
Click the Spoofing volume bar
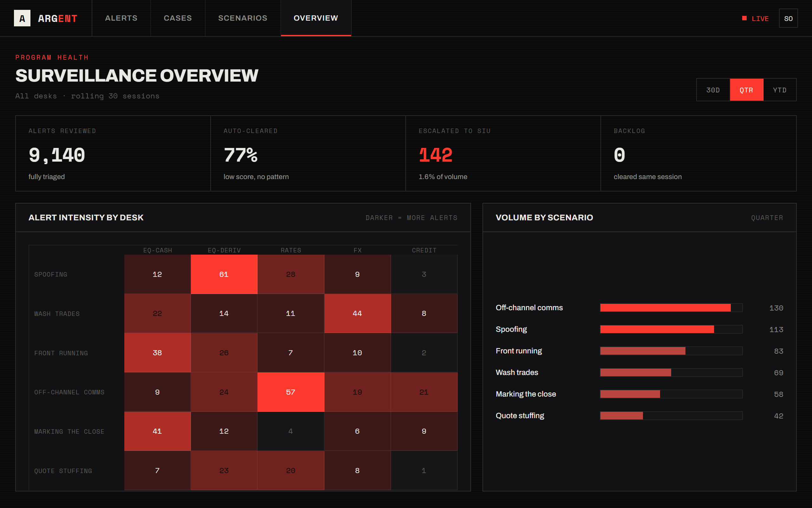pos(671,329)
